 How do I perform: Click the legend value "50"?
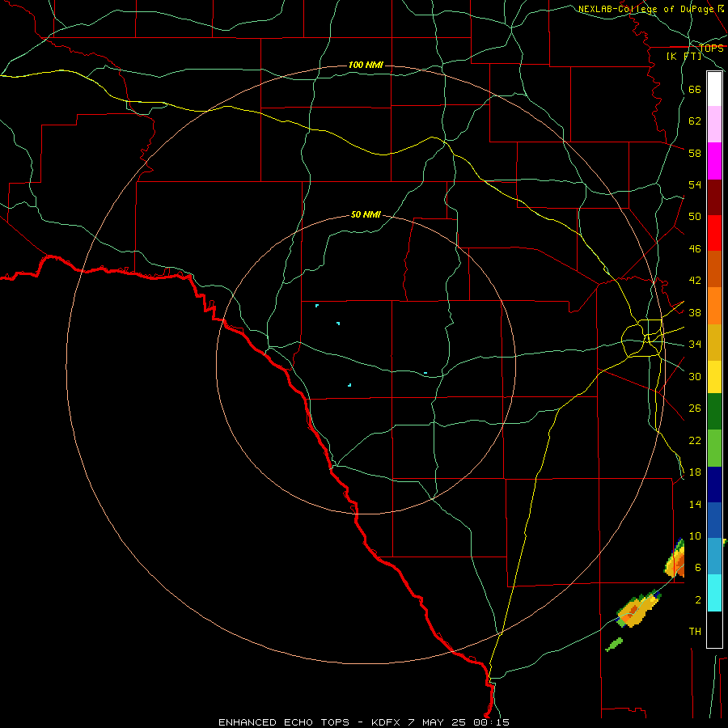(x=695, y=216)
